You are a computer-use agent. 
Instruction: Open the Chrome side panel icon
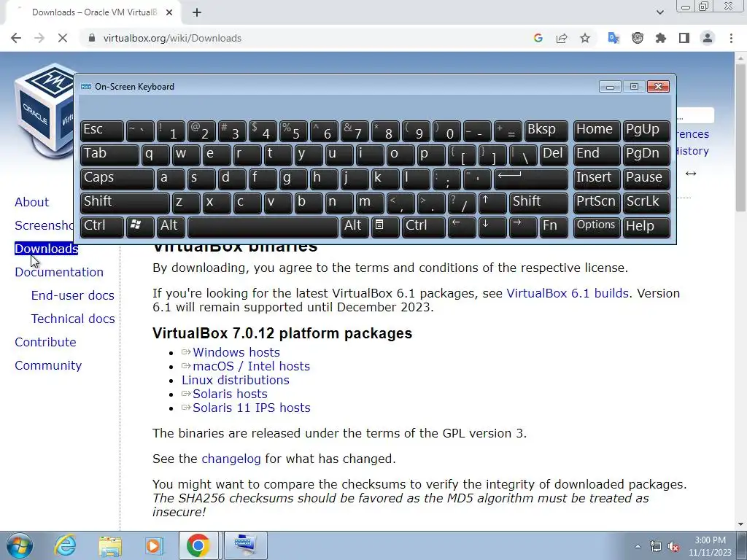[684, 38]
